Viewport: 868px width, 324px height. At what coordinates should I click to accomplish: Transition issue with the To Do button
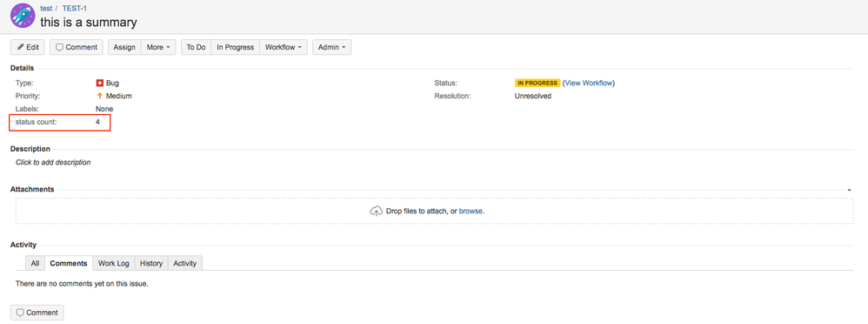pos(196,47)
